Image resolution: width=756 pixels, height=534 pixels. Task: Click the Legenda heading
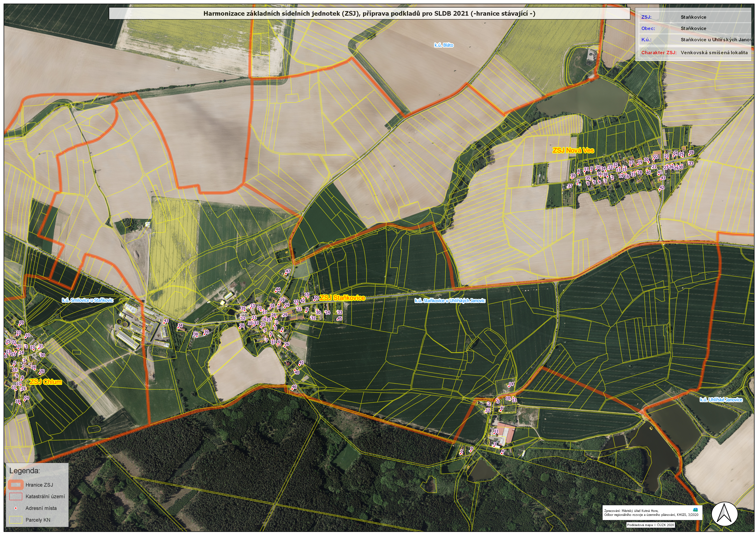pos(25,471)
